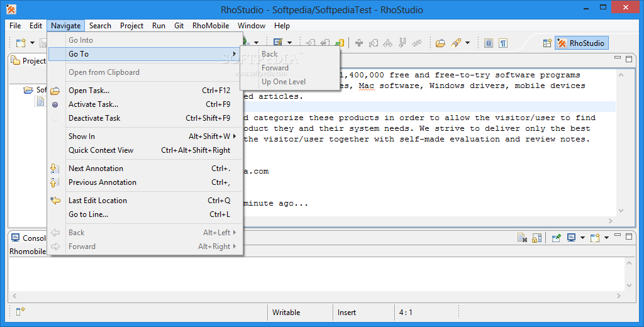The height and width of the screenshot is (327, 644).
Task: Switch to the Project explorer tab
Action: 28,61
